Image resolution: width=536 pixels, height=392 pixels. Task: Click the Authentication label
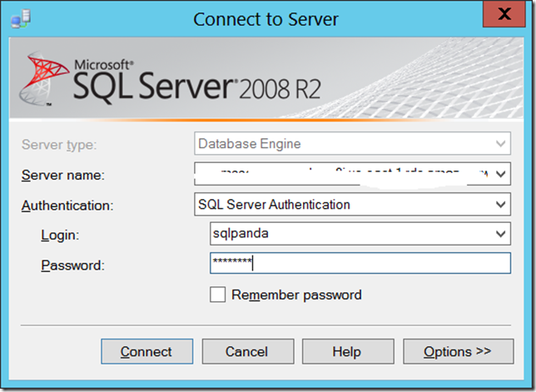tap(67, 205)
